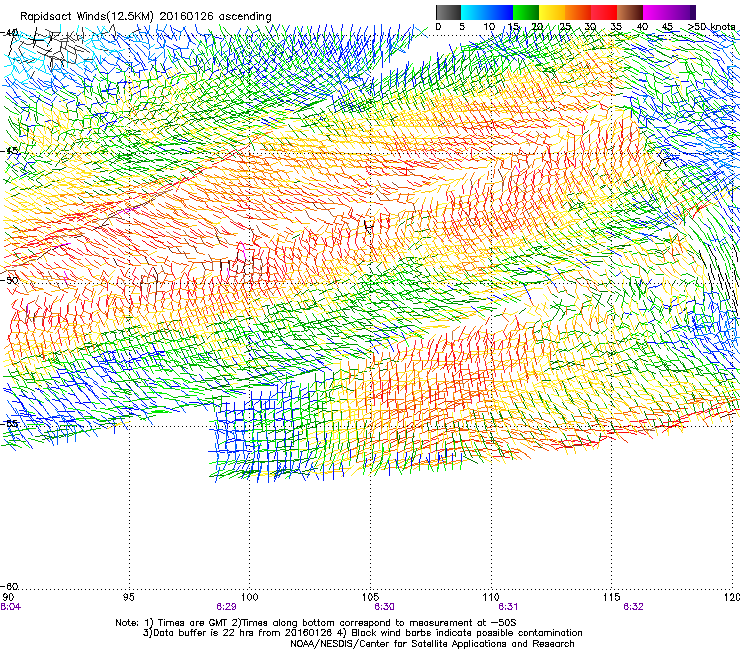Click the purple time label under longitude 115
Viewport: 740px width, 650px height.
[x=633, y=607]
